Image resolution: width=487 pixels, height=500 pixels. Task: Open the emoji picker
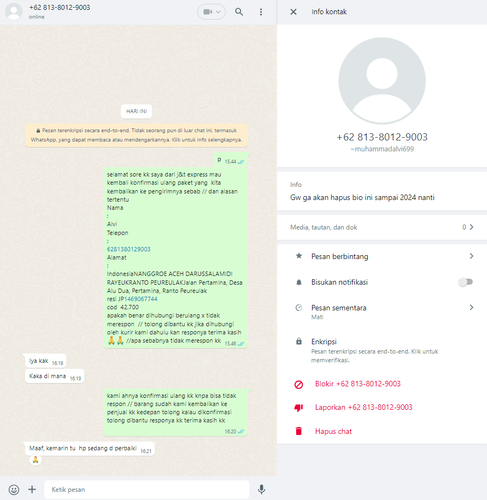[14, 489]
